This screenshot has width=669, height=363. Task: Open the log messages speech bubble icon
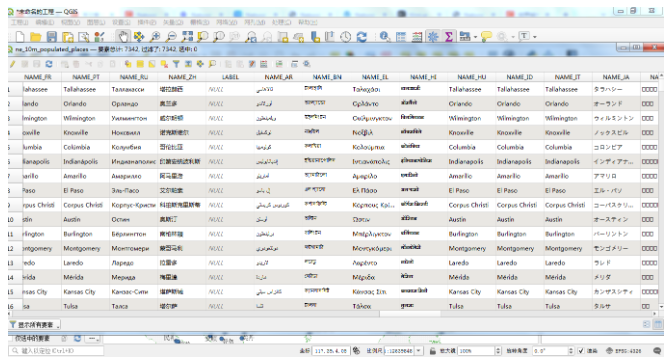pos(657,351)
